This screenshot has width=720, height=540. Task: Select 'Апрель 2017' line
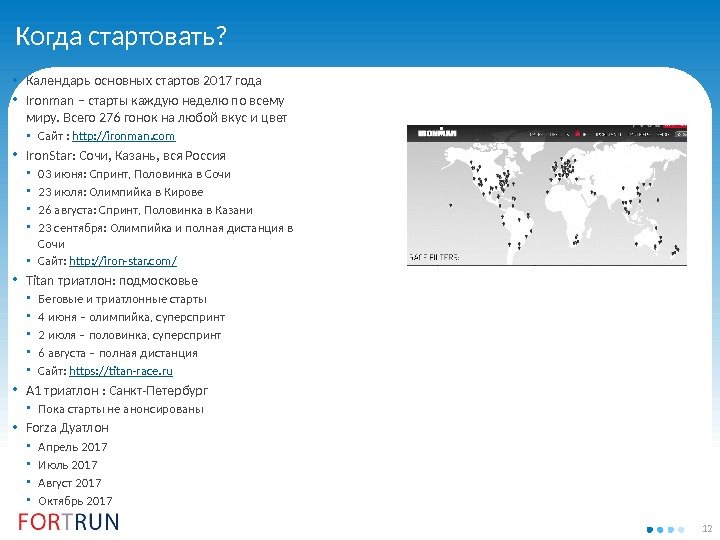pyautogui.click(x=73, y=447)
